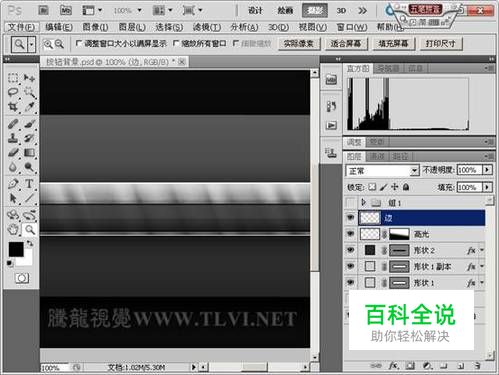Select the Eraser tool
Screen dimensions: 499x375
click(13, 153)
